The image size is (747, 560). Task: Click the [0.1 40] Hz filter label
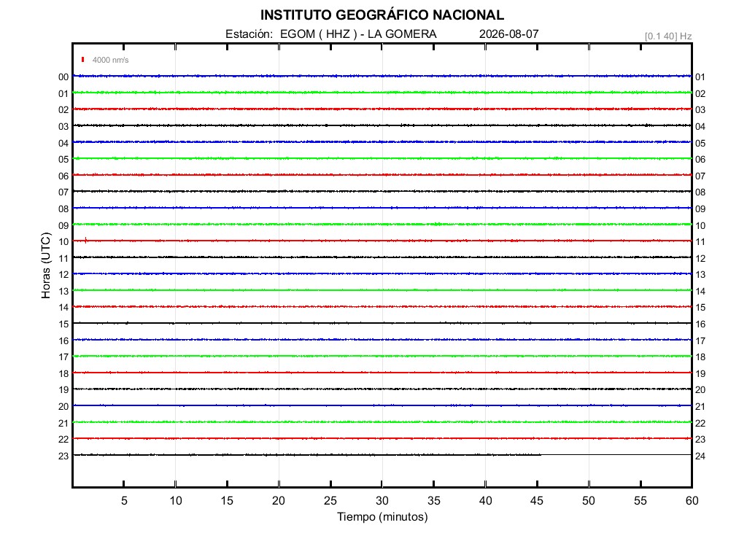(668, 36)
